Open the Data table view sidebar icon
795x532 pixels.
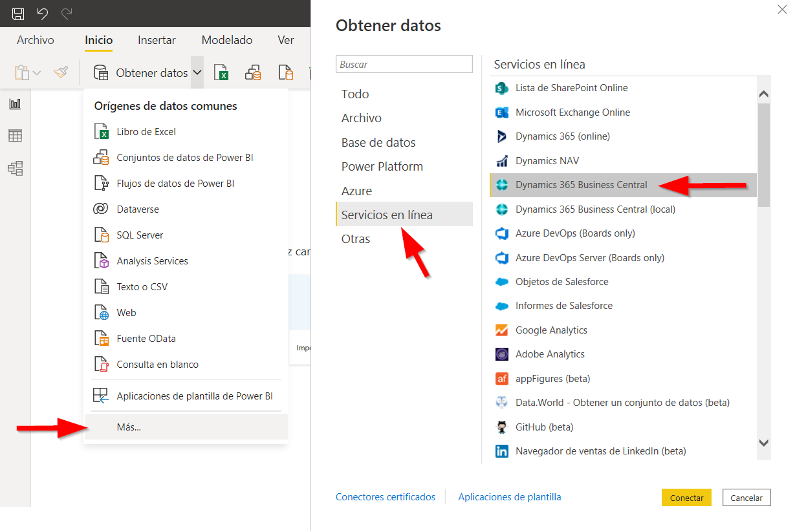[x=15, y=136]
